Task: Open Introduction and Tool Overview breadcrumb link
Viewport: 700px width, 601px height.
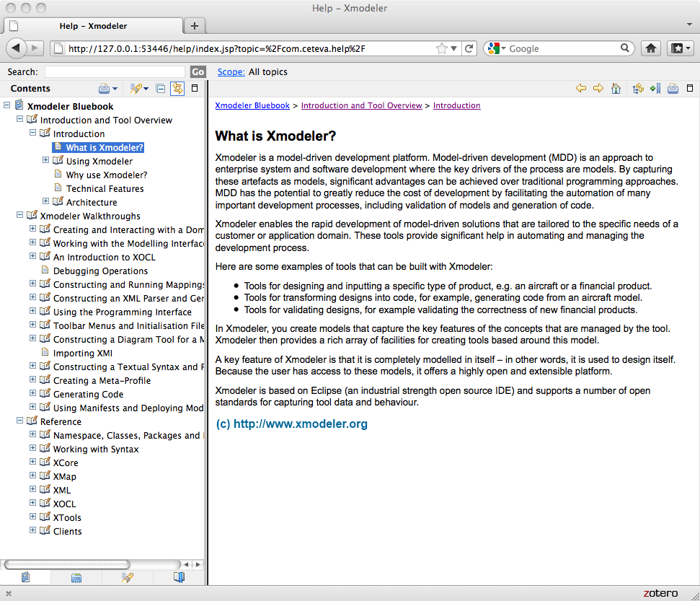Action: tap(361, 105)
